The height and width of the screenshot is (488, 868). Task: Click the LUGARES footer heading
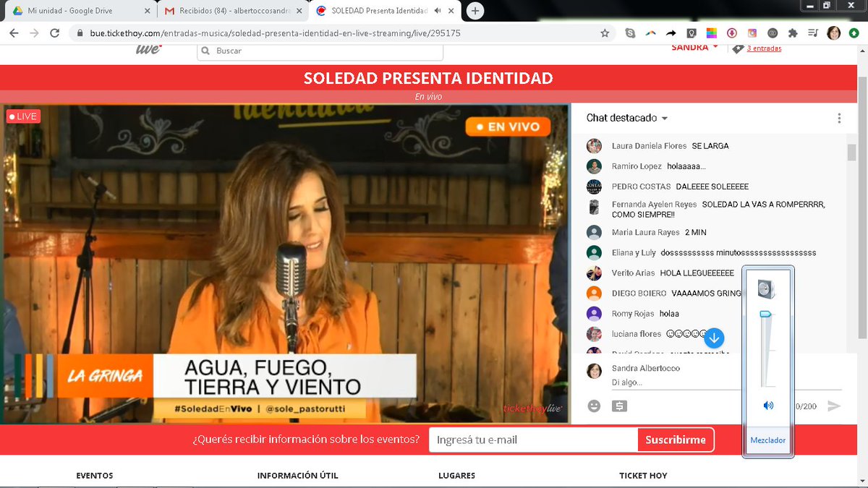click(457, 476)
